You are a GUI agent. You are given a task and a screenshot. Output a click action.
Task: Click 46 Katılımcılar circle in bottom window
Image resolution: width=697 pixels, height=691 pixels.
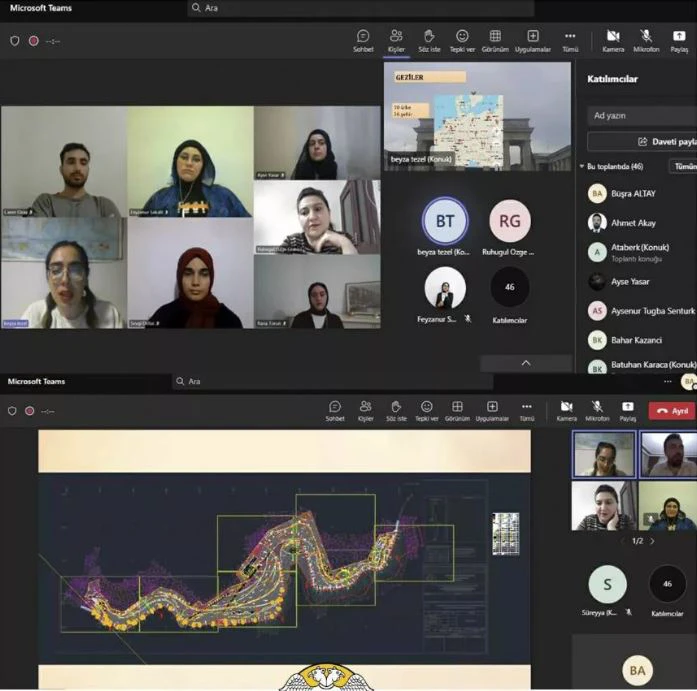coord(667,584)
